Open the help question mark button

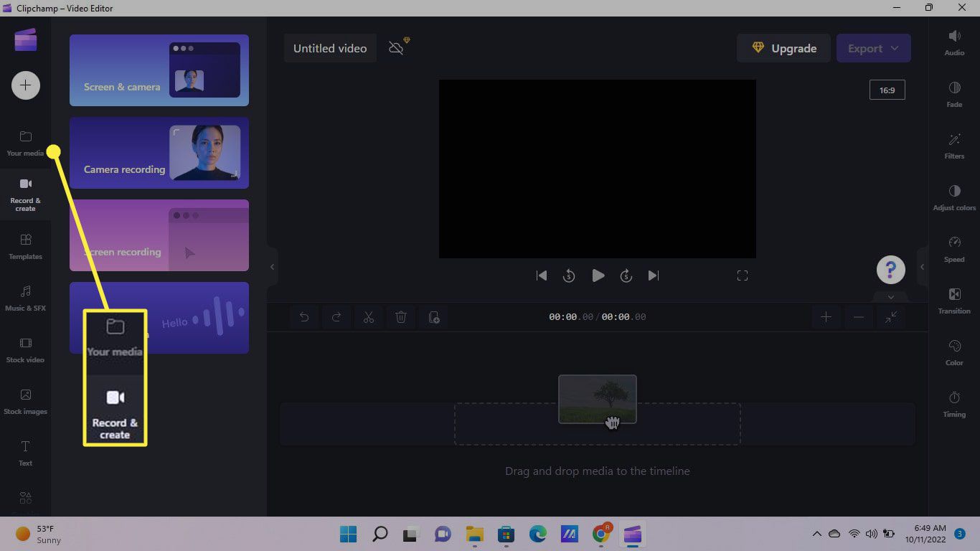[890, 270]
